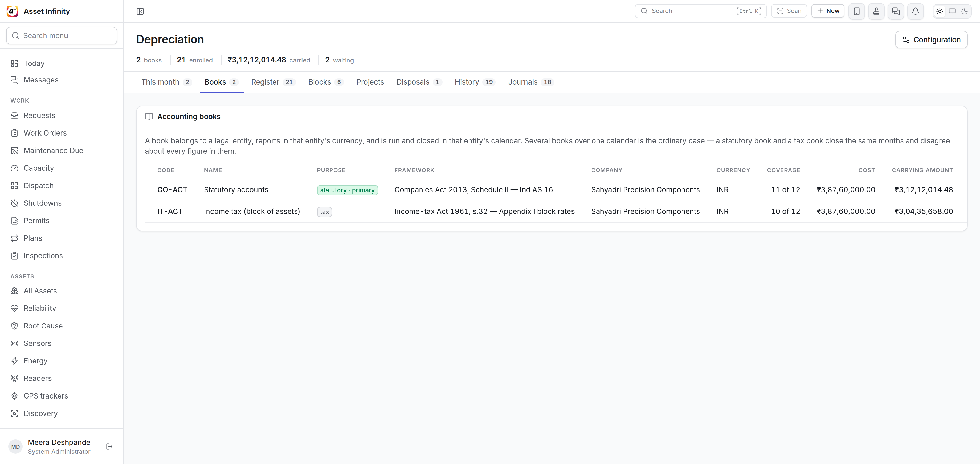Focus the Search menu field
The height and width of the screenshot is (464, 980).
pos(62,35)
